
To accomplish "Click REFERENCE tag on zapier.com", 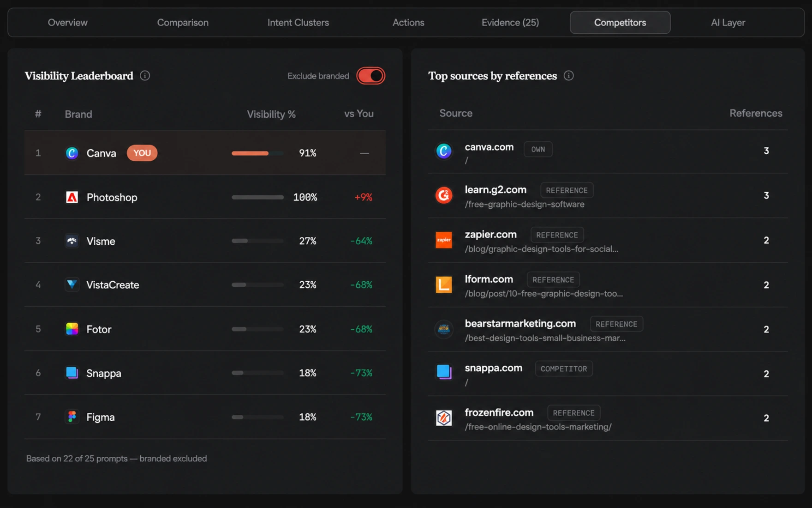I will [557, 235].
